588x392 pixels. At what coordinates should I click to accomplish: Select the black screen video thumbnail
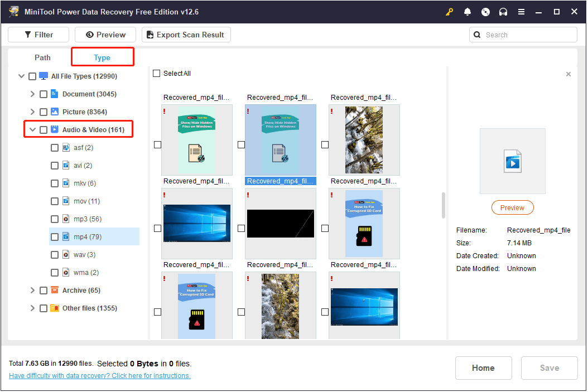281,224
